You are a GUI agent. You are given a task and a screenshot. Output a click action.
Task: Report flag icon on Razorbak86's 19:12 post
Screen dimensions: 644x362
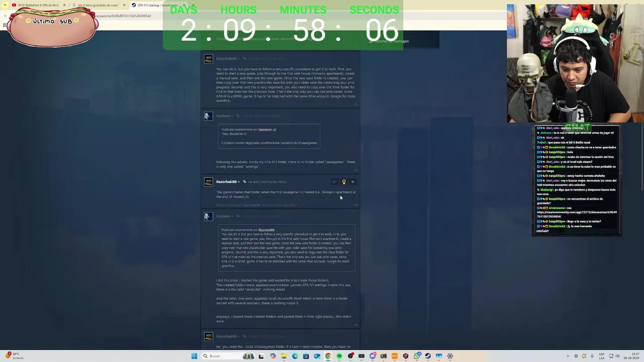[x=334, y=182]
